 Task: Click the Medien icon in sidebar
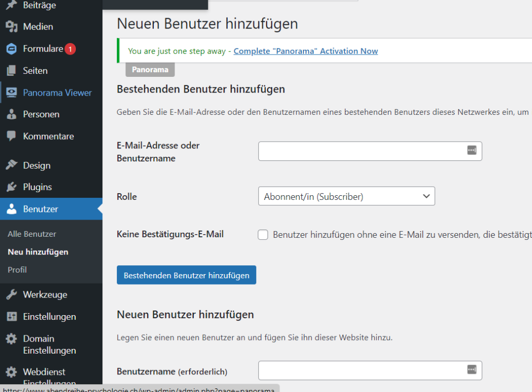pyautogui.click(x=11, y=26)
